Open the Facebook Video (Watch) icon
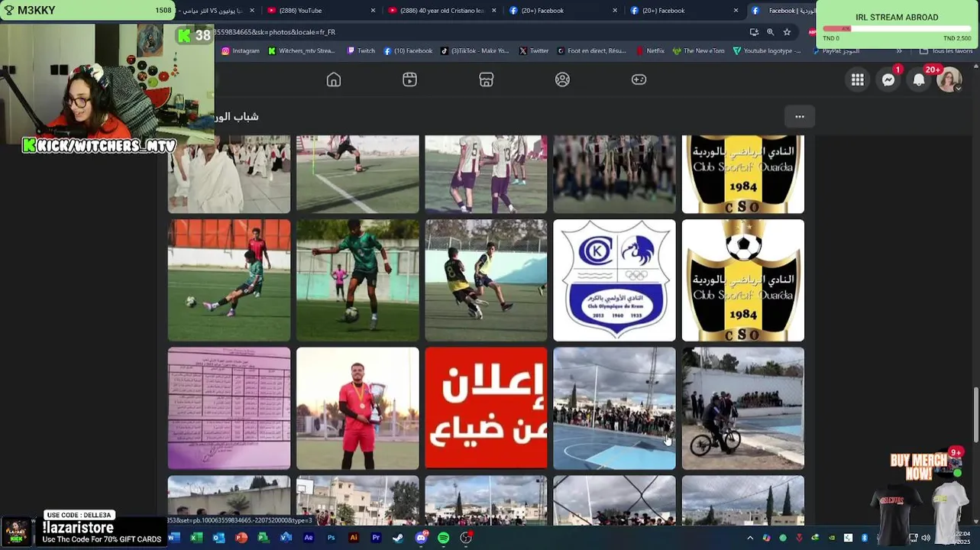 410,79
